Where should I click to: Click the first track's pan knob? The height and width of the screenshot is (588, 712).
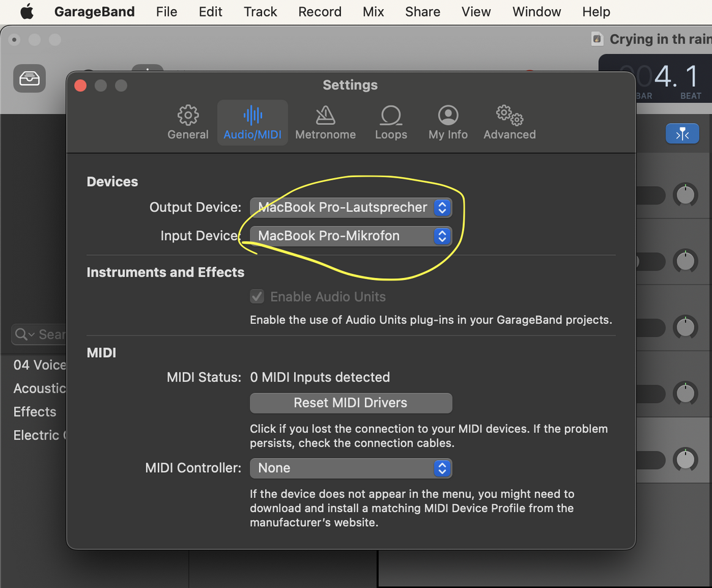(685, 195)
